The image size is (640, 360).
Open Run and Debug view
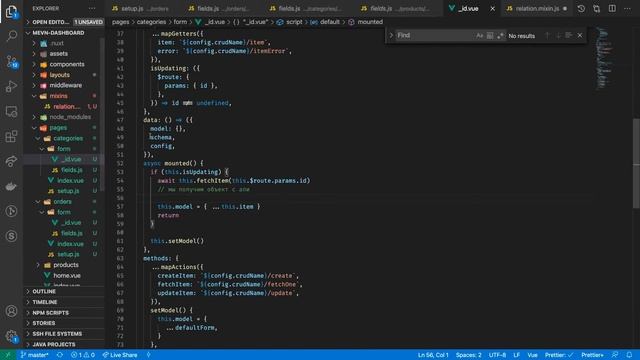point(11,87)
